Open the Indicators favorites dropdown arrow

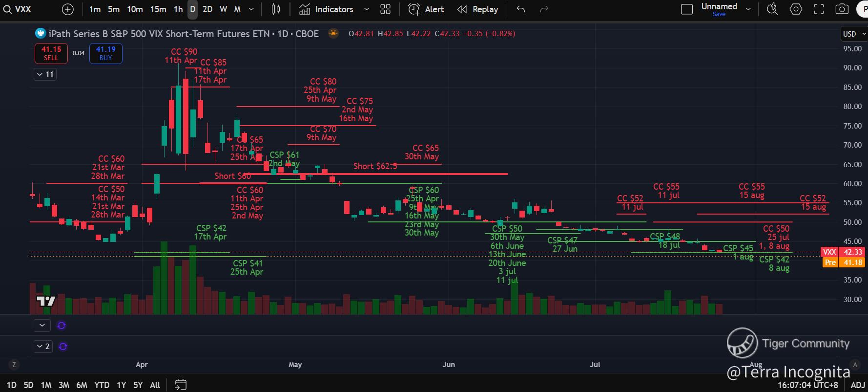366,9
